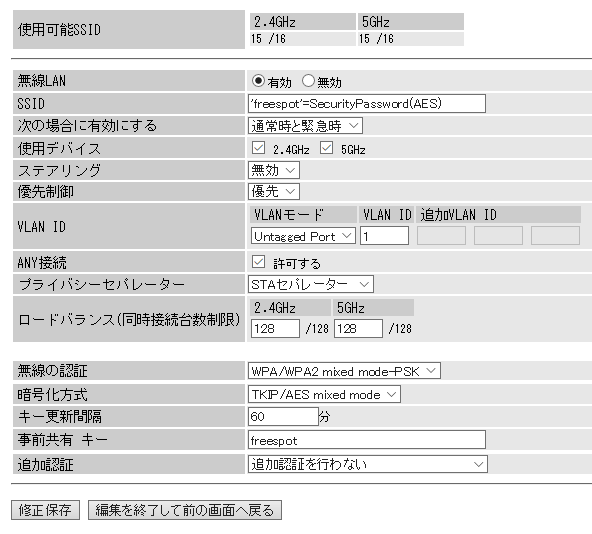Open the WPA/WPA2 mixed mode-PSK dropdown

tap(344, 371)
